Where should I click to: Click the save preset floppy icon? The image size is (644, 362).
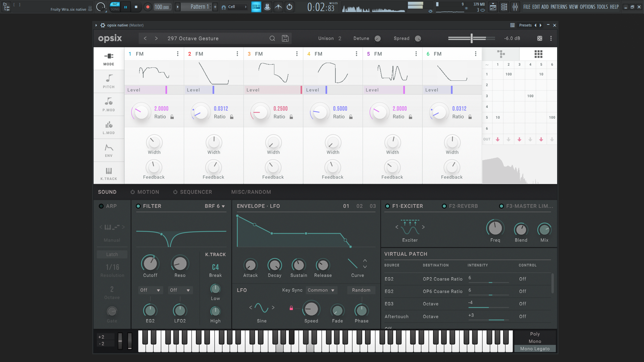pyautogui.click(x=285, y=39)
